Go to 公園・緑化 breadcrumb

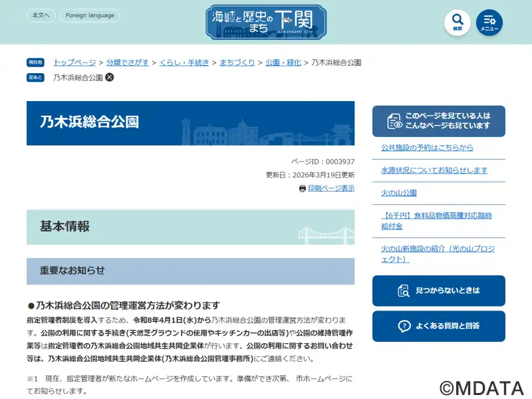[x=283, y=63]
